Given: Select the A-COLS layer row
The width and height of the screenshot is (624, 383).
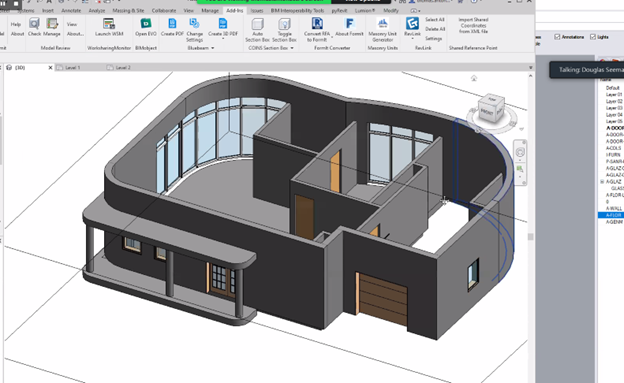Looking at the screenshot, I should pos(613,148).
